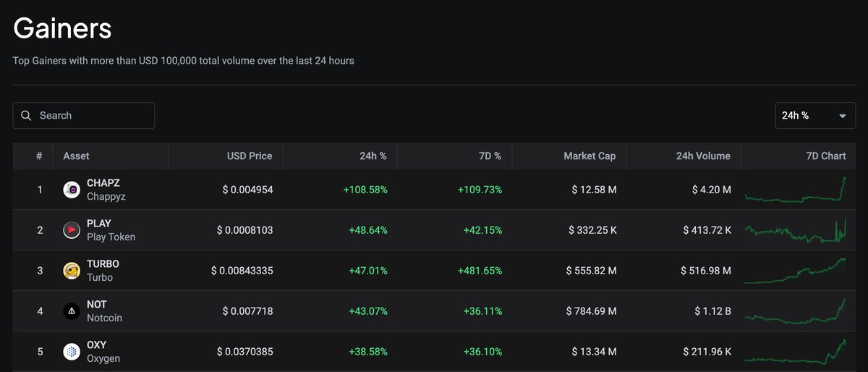
Task: Click the Play Token logo icon
Action: [71, 231]
